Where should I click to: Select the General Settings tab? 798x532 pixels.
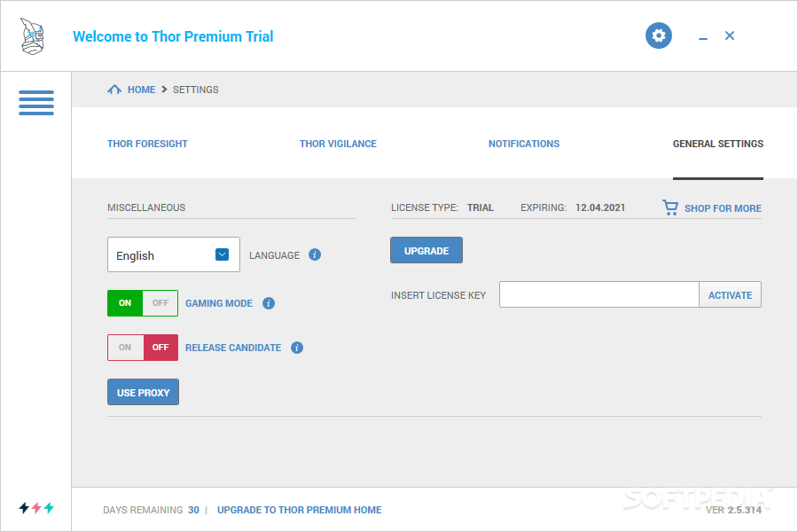[x=717, y=144]
